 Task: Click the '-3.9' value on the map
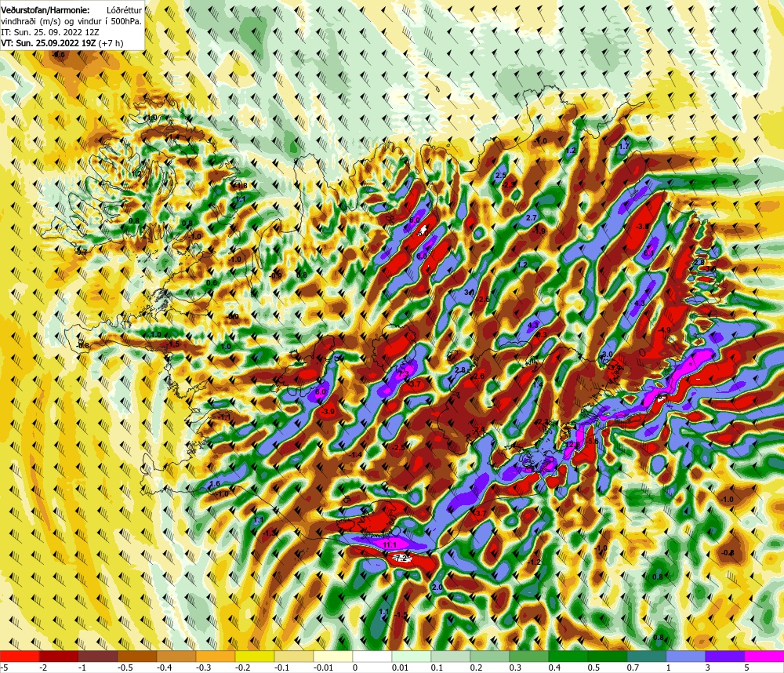[328, 411]
